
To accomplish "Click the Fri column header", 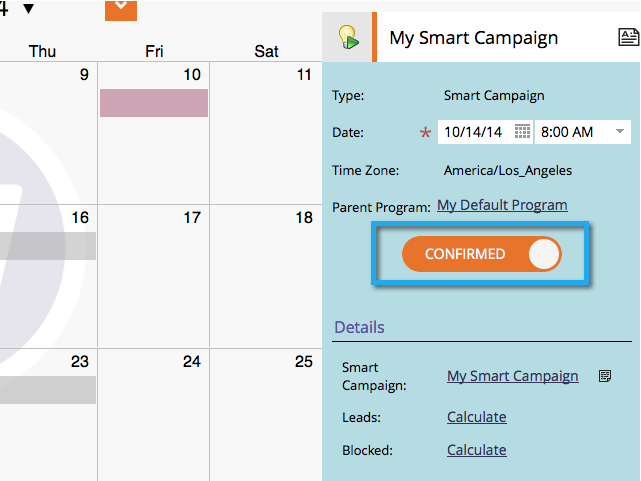I will coord(153,51).
